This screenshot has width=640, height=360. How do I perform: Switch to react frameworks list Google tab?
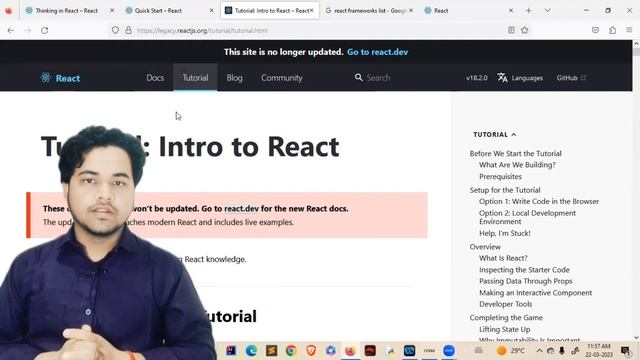pyautogui.click(x=364, y=11)
